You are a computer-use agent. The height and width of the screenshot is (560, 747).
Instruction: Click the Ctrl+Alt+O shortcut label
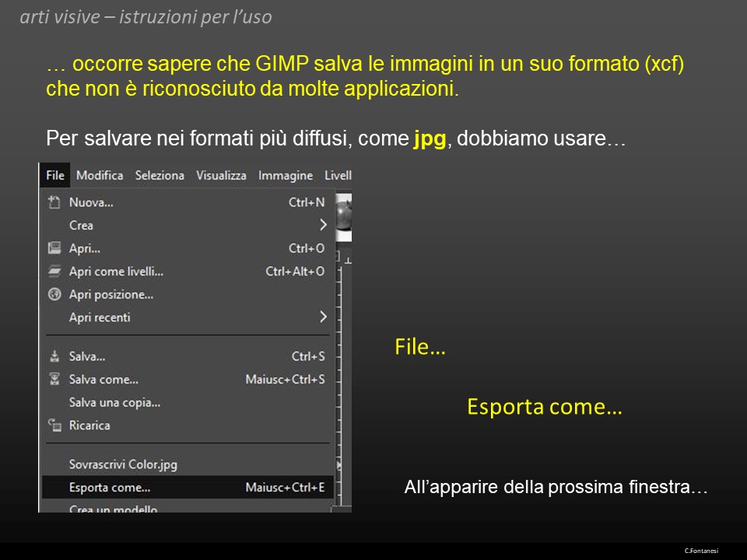pyautogui.click(x=295, y=271)
